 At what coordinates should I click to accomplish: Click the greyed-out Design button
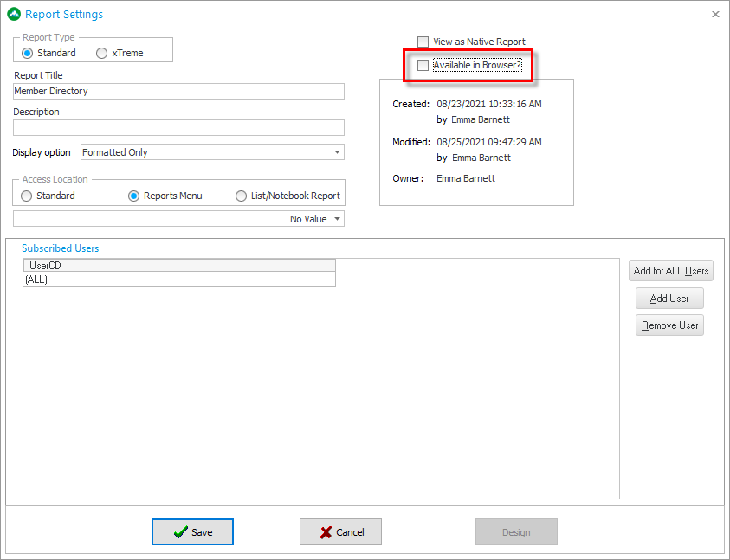(x=516, y=531)
